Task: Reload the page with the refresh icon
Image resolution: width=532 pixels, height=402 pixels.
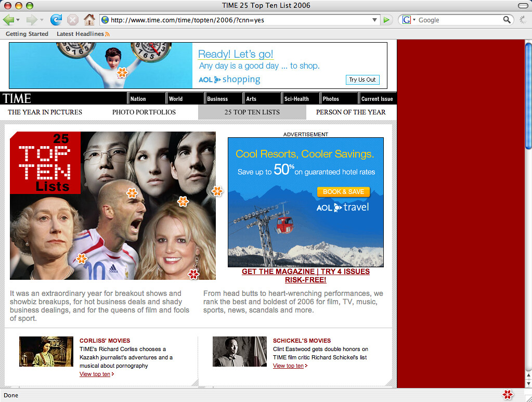Action: coord(56,20)
